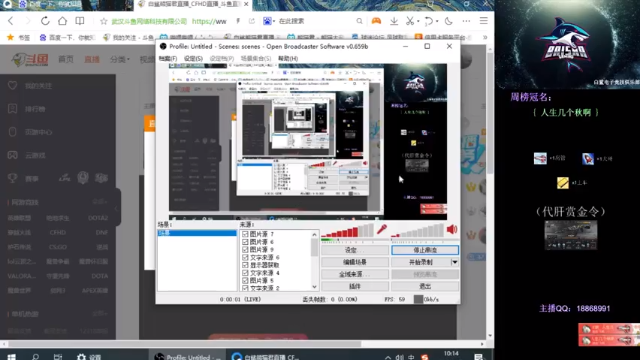Expand the bookmarks bar overflow chevron
This screenshot has height=360, width=640.
coord(485,37)
